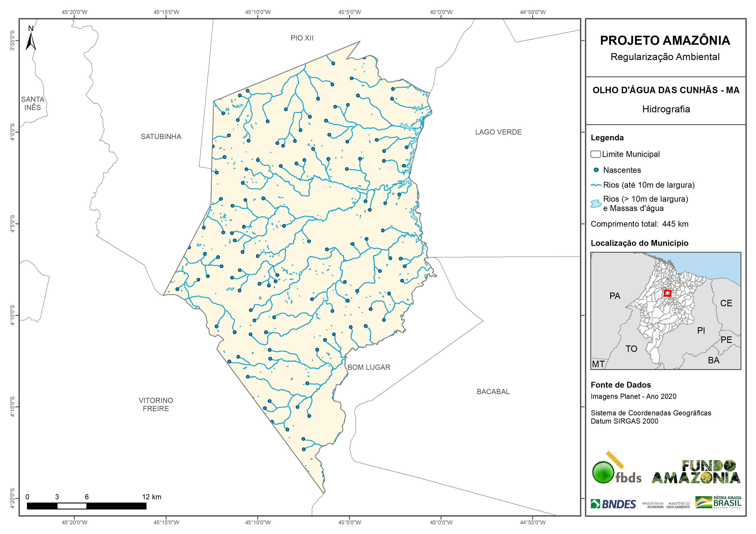Click the SATUBINHA municipality label
Screen dimensions: 756x534
[x=161, y=136]
